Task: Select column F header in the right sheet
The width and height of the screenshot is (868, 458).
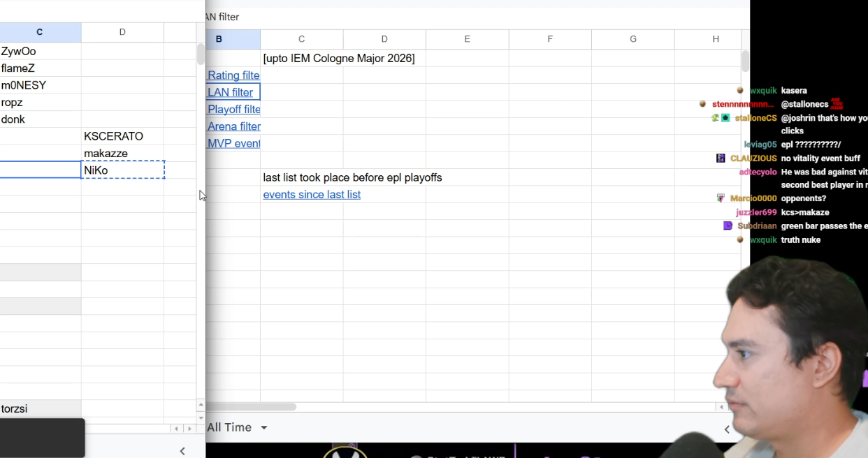Action: click(550, 39)
